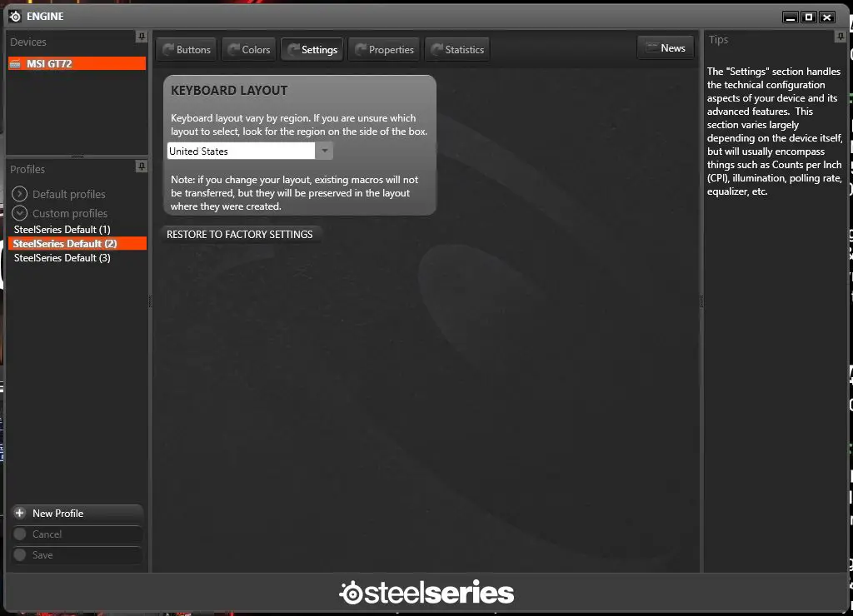Click the MSI GT72 keyboard icon

coord(15,63)
